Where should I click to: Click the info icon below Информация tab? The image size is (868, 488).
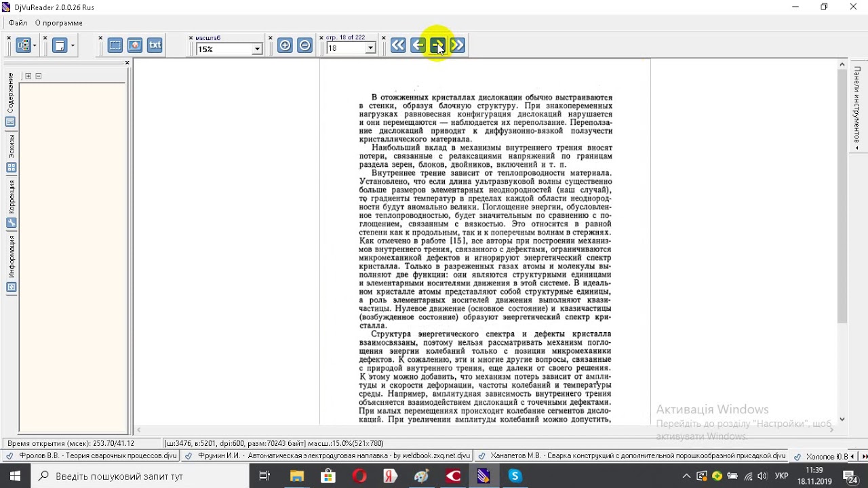coord(10,287)
